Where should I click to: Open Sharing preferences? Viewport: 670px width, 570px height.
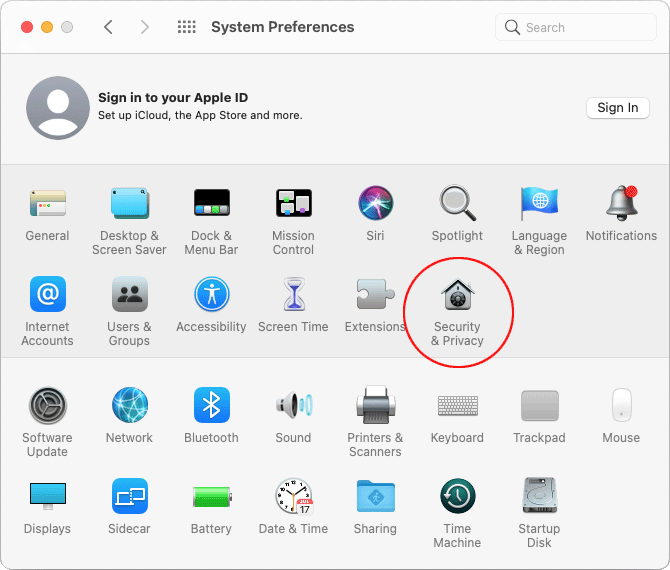point(376,496)
